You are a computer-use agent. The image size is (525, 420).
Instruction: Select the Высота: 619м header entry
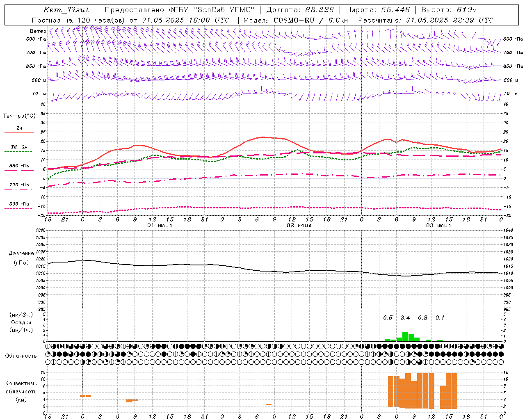click(449, 10)
